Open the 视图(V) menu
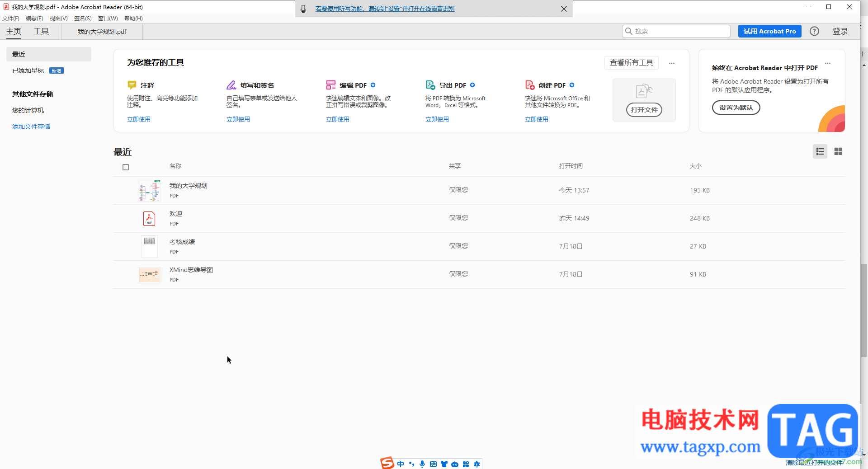 click(x=59, y=19)
